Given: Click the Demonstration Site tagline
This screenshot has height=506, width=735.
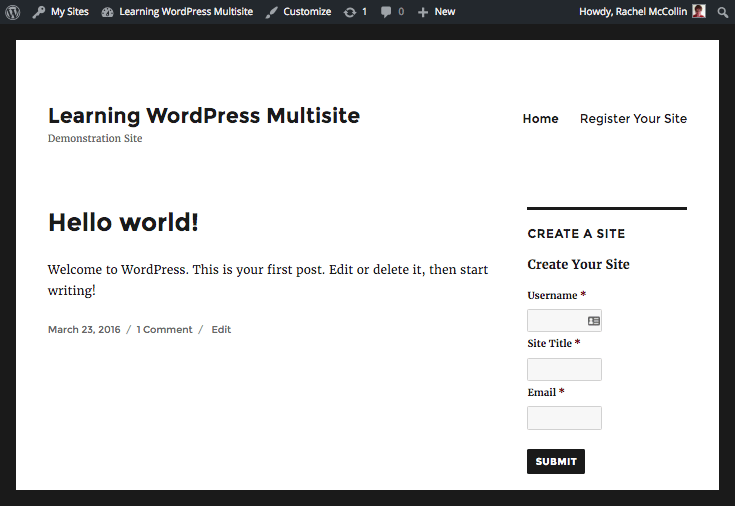Looking at the screenshot, I should (x=95, y=138).
